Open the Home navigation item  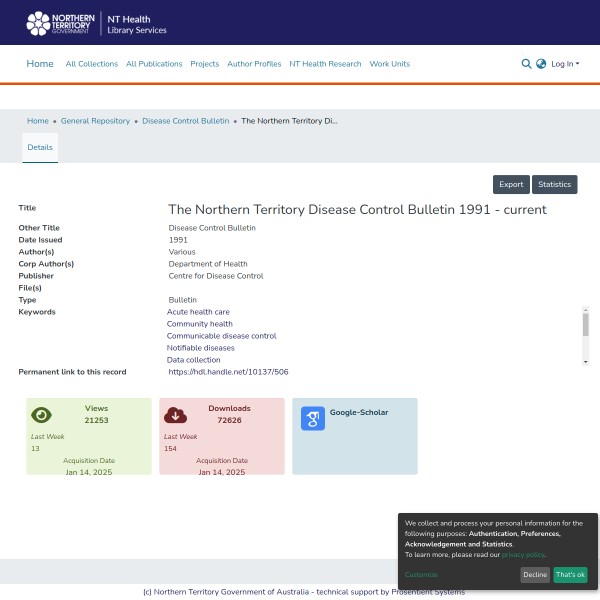[x=40, y=64]
